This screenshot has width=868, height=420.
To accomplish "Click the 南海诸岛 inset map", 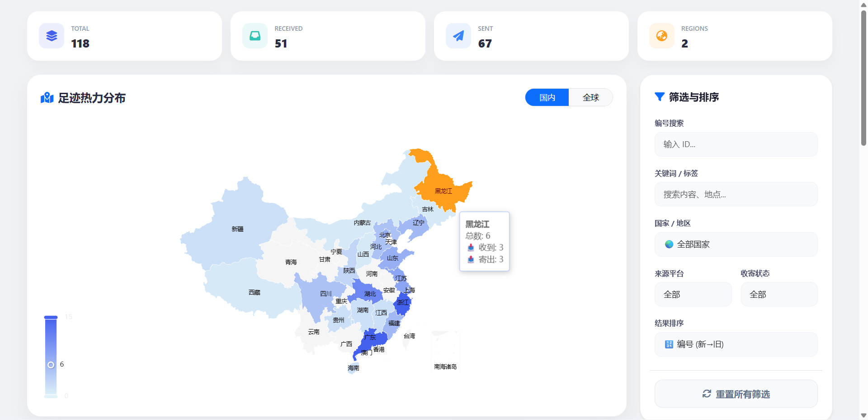I will [x=445, y=349].
